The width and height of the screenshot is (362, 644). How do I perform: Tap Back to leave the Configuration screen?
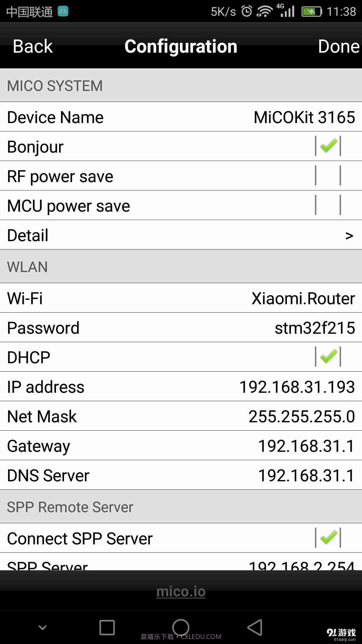[x=32, y=46]
